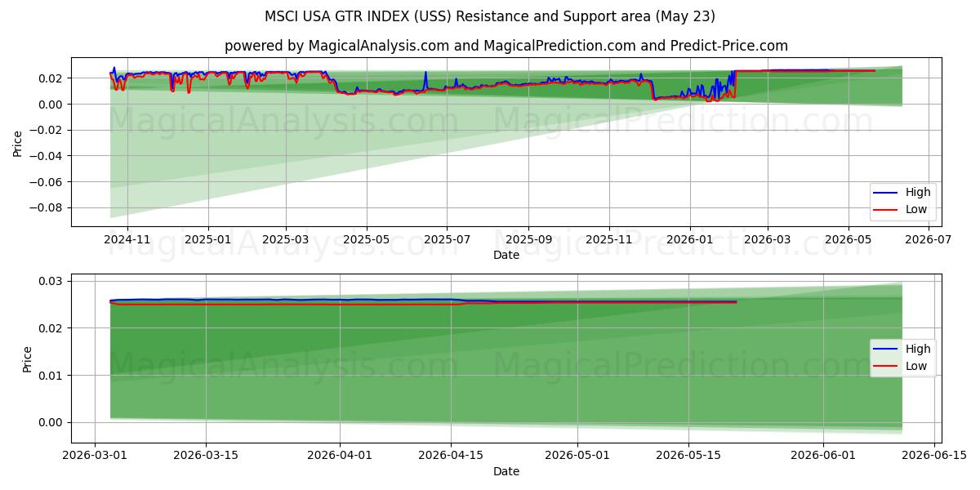Click the '2026-04-01' x-axis label on the bottom chart
The height and width of the screenshot is (490, 980).
(x=340, y=457)
